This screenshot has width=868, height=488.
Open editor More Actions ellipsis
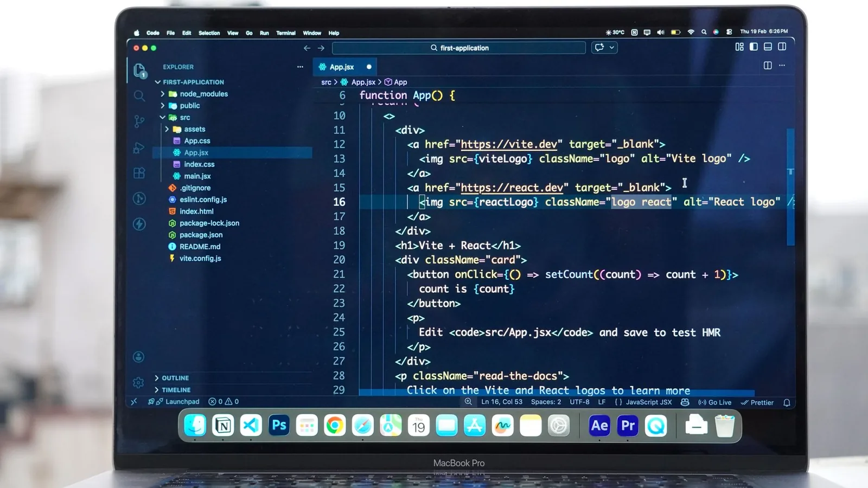(782, 66)
